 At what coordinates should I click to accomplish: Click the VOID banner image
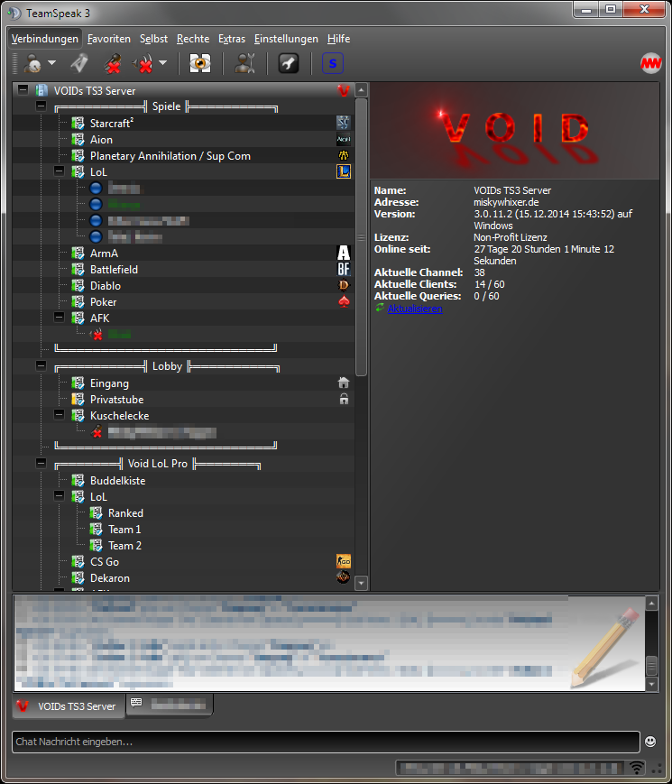pyautogui.click(x=514, y=131)
